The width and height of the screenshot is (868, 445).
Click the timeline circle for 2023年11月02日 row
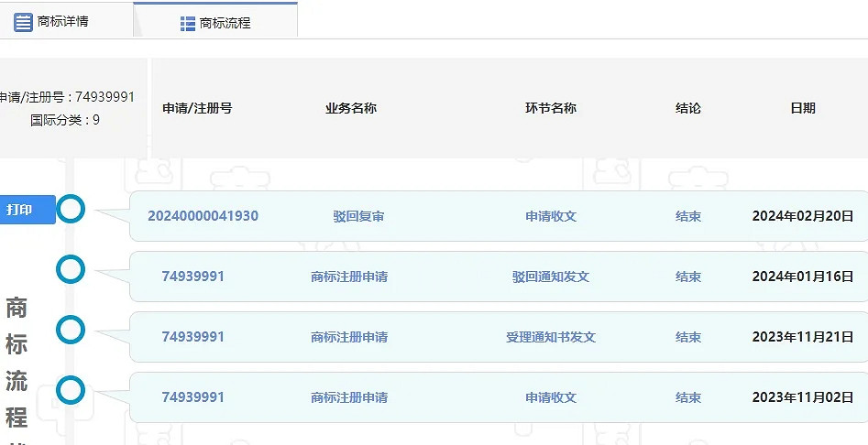pos(71,391)
